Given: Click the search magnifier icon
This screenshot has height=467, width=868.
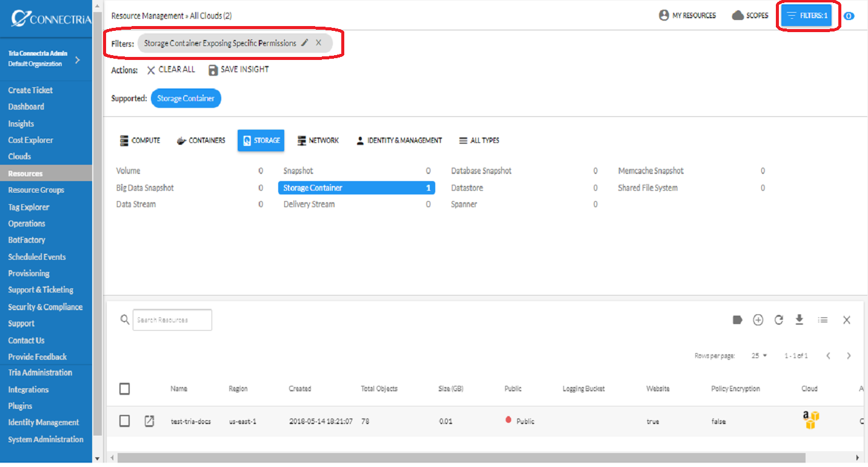Looking at the screenshot, I should tap(125, 319).
